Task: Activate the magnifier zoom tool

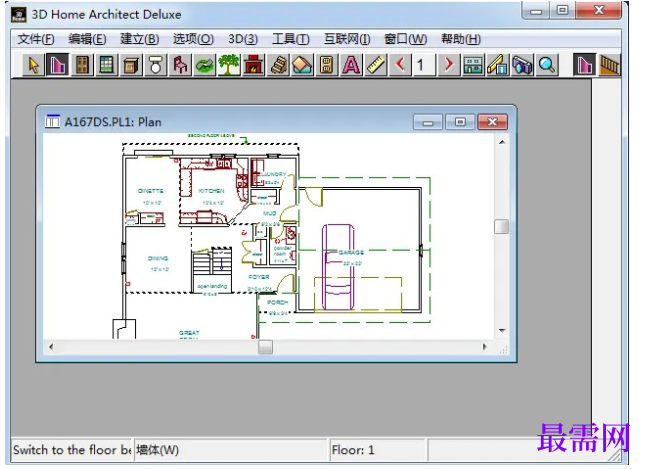Action: click(x=546, y=65)
